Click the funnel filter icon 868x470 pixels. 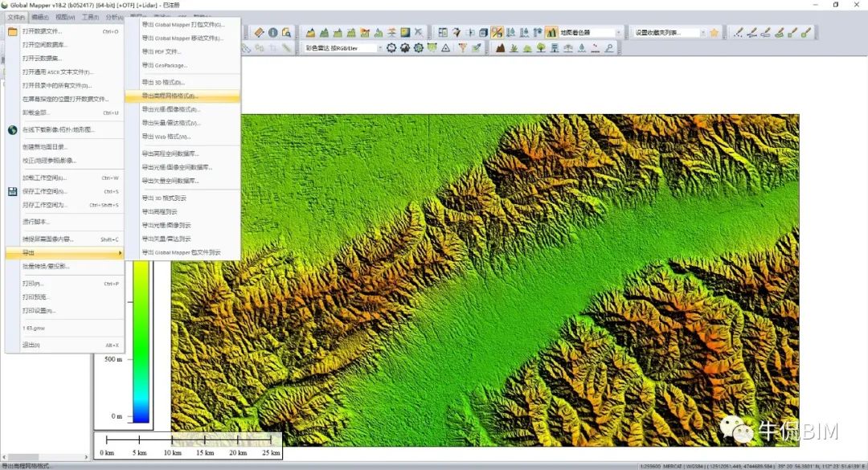[462, 48]
